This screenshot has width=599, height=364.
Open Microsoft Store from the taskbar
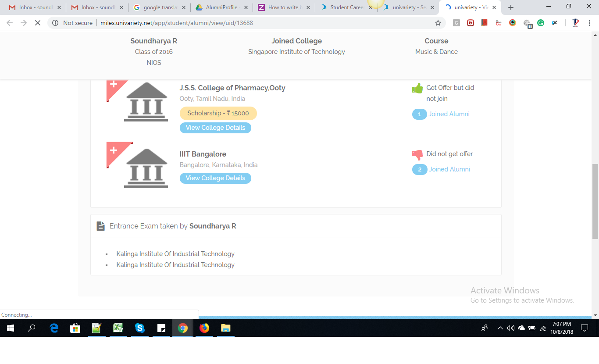[75, 328]
